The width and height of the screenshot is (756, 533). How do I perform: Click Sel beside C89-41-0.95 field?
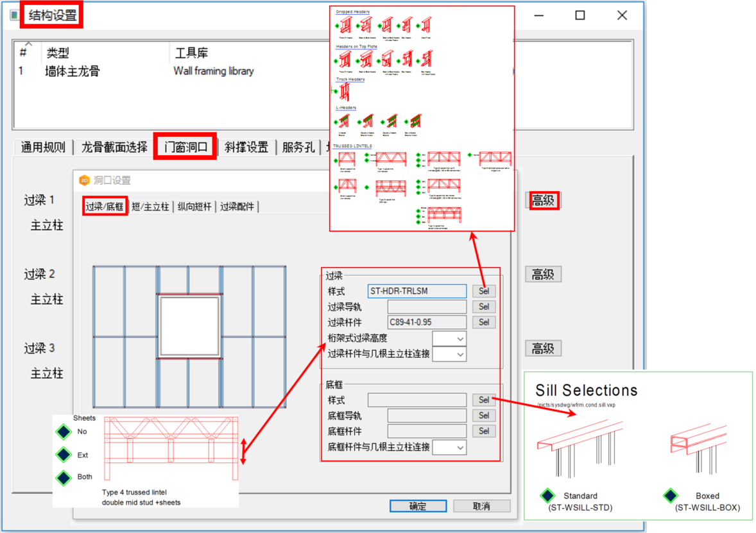point(484,322)
